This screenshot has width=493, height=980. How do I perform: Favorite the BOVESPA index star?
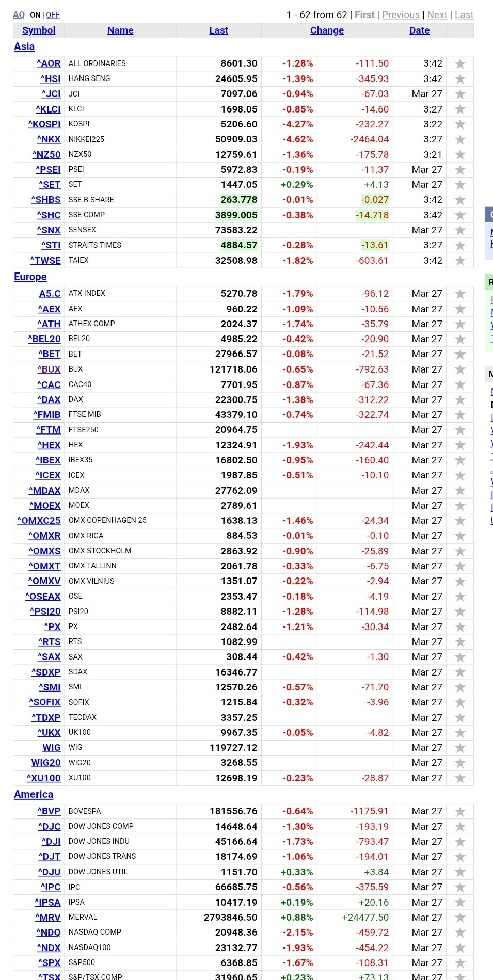(459, 811)
